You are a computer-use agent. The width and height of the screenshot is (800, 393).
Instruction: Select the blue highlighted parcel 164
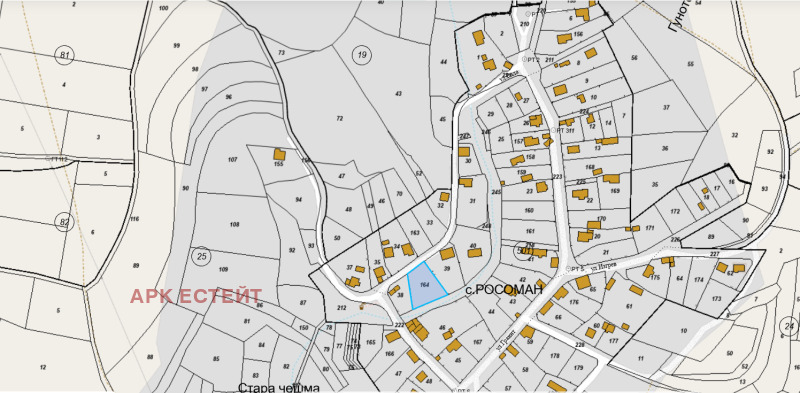click(x=426, y=286)
